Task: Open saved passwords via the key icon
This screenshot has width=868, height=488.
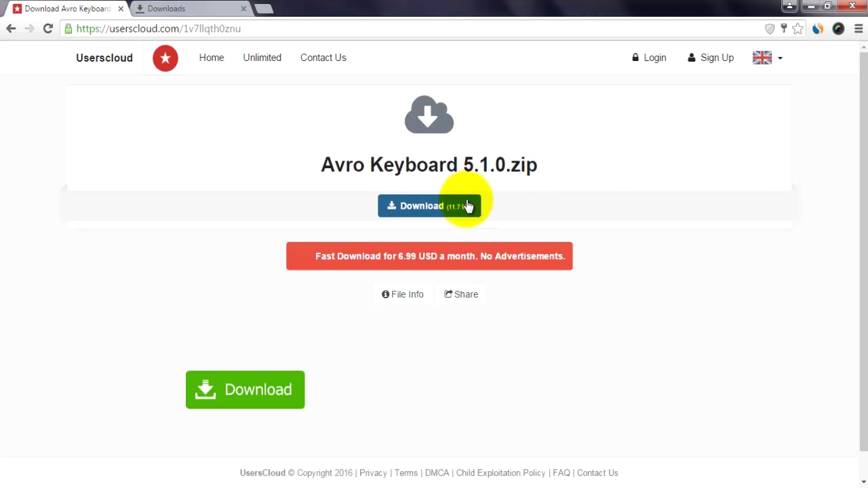Action: tap(784, 28)
